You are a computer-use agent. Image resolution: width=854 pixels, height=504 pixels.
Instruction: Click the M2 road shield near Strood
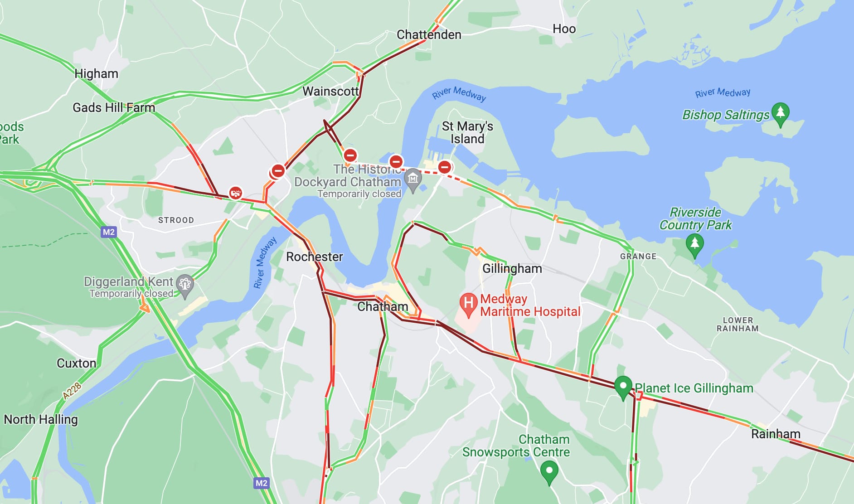point(109,233)
